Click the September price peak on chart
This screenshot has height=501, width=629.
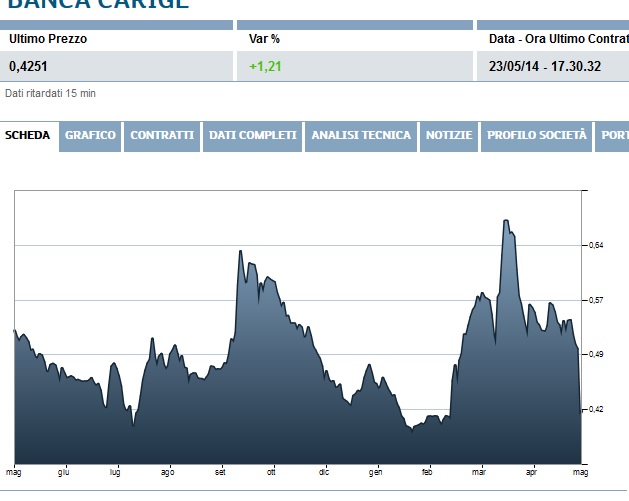(x=240, y=252)
